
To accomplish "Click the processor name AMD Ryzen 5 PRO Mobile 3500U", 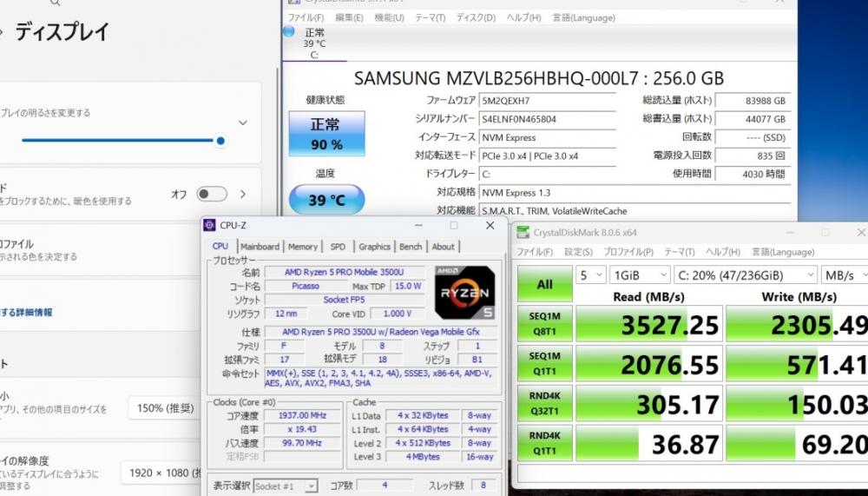I will (x=345, y=272).
